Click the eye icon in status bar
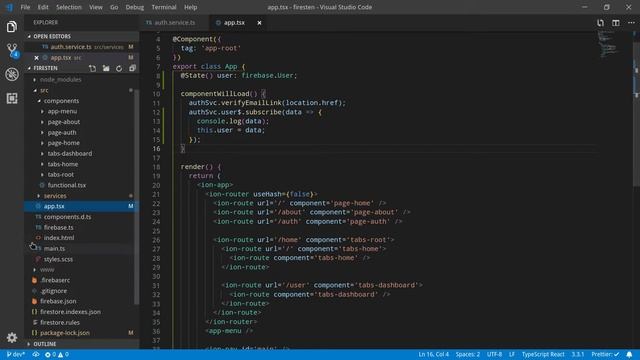This screenshot has height=360, width=640. click(36, 354)
